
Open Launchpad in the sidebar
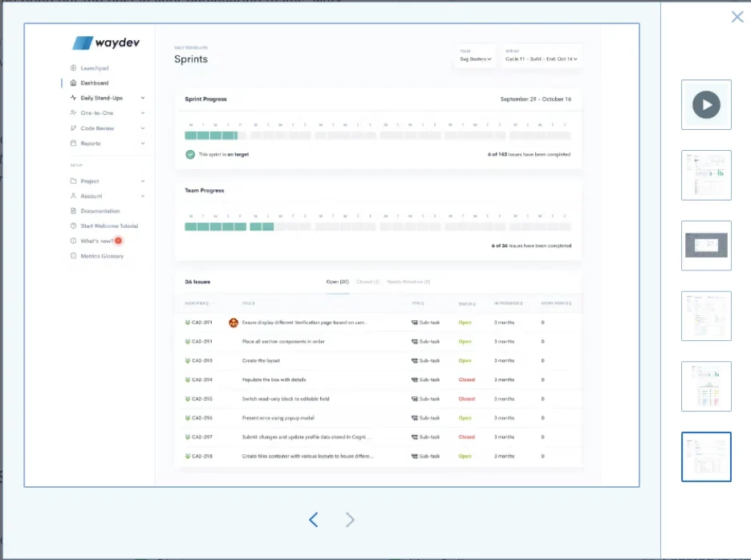[x=95, y=68]
